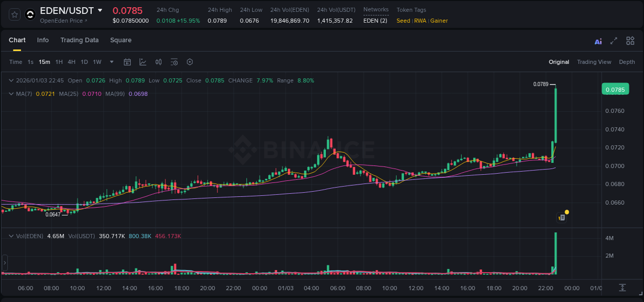The width and height of the screenshot is (644, 302).
Task: Click the chart style line icon
Action: point(143,62)
